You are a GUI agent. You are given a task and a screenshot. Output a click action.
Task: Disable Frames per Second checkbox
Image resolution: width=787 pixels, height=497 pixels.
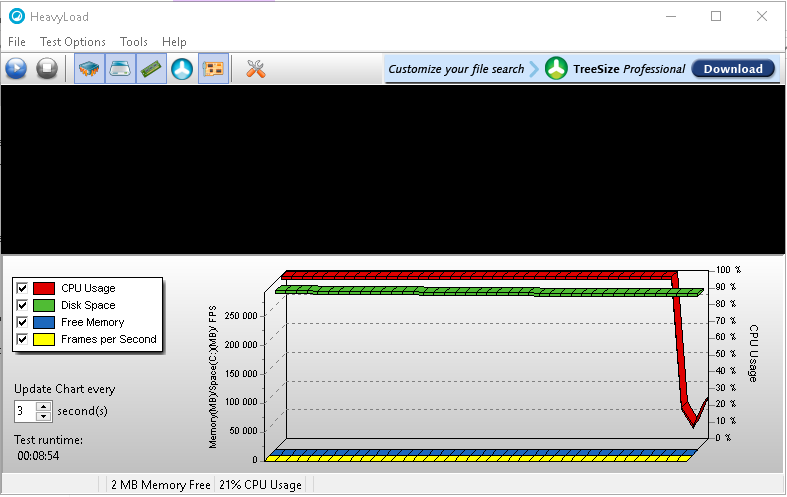click(22, 340)
